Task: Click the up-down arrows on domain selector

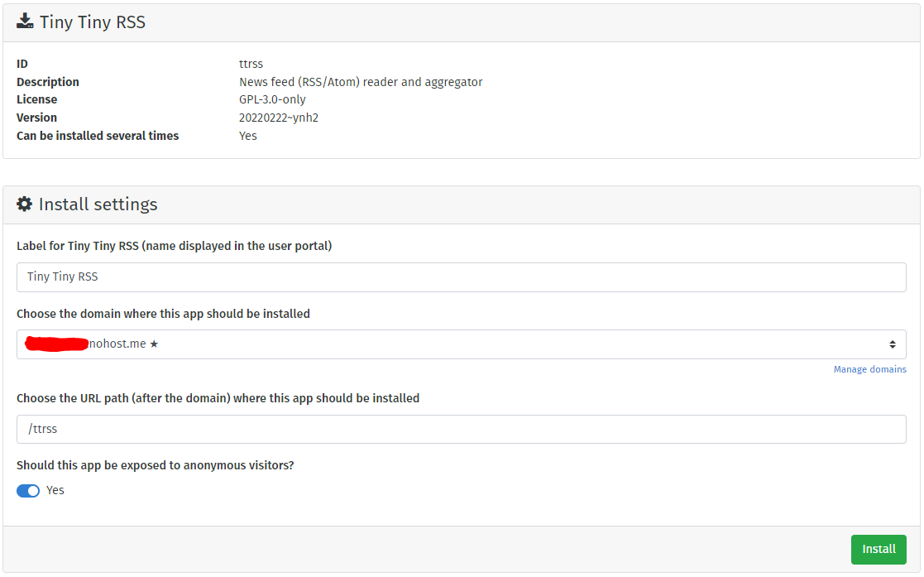Action: (893, 344)
